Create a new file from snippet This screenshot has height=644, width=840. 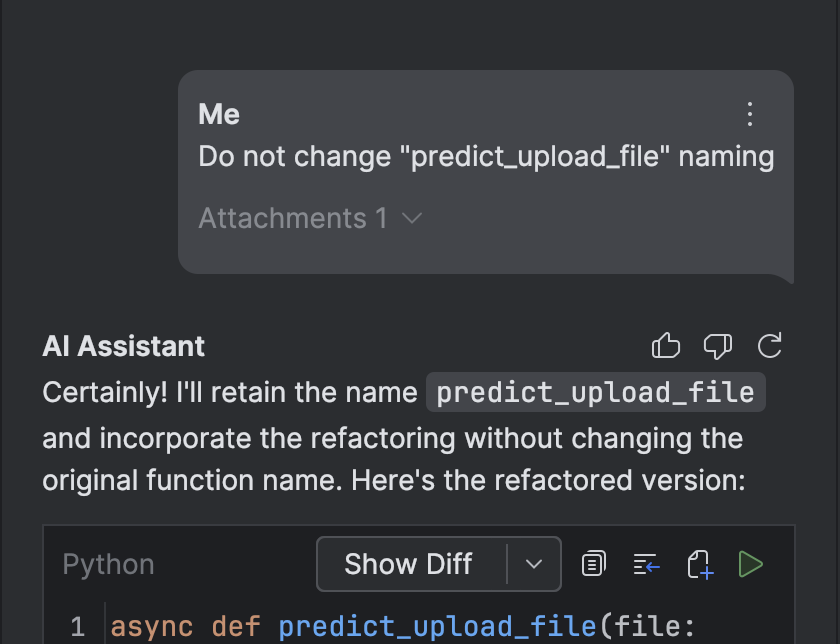[x=700, y=565]
